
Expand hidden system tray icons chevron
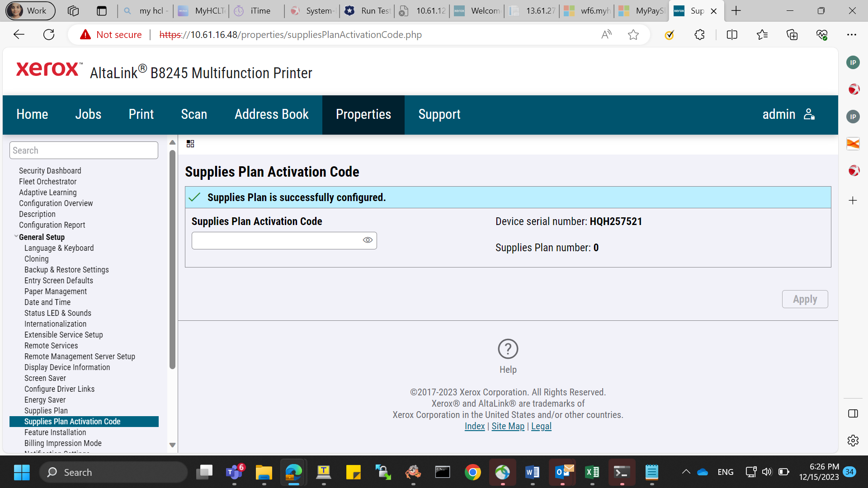[x=686, y=472]
